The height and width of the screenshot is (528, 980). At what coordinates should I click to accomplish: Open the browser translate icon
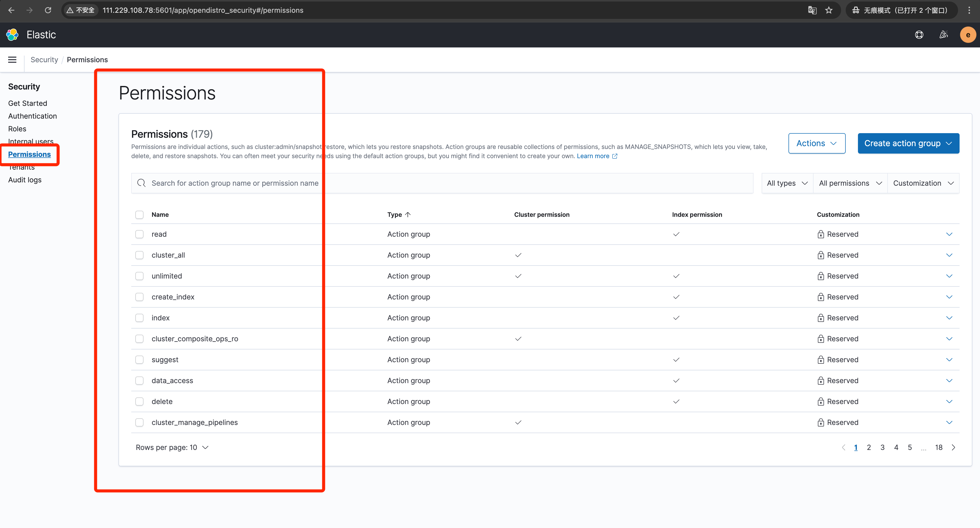click(812, 10)
